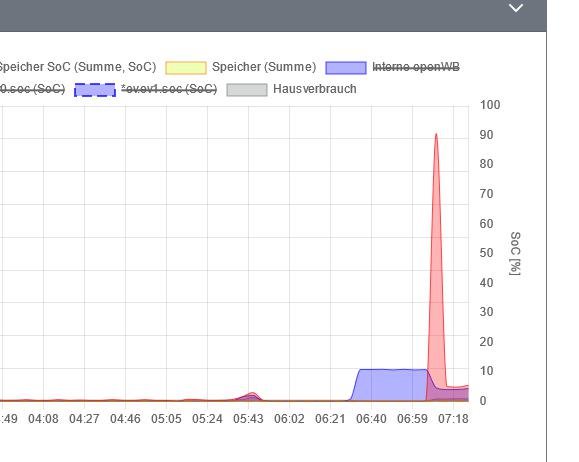Click the 07:18 time label on x-axis
Image resolution: width=579 pixels, height=462 pixels.
tap(453, 419)
